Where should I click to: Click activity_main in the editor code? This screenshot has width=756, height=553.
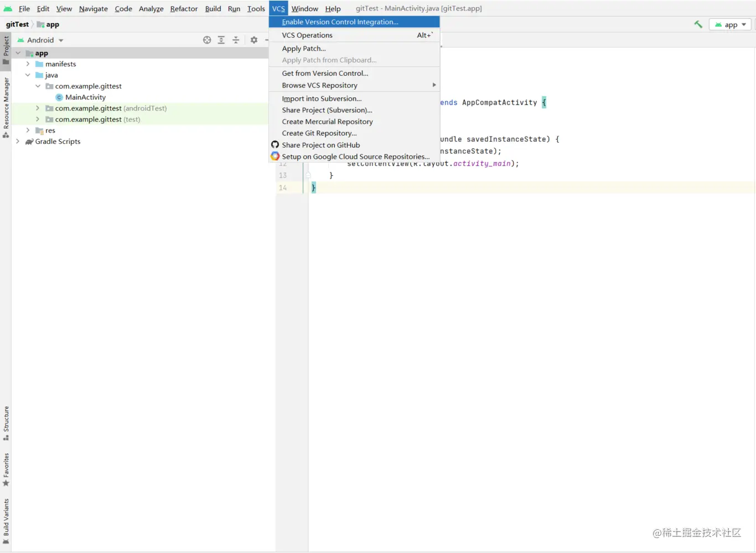(x=481, y=164)
